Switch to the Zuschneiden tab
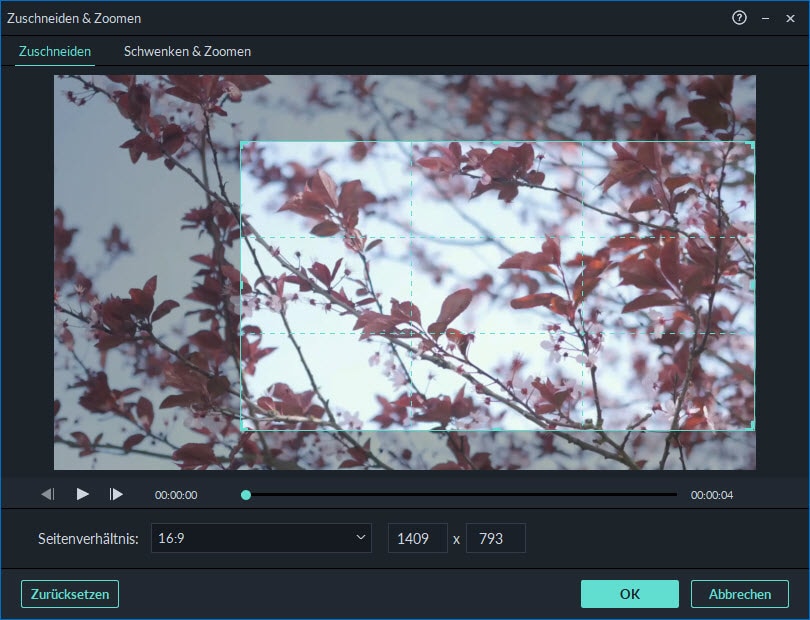The image size is (810, 620). tap(55, 51)
